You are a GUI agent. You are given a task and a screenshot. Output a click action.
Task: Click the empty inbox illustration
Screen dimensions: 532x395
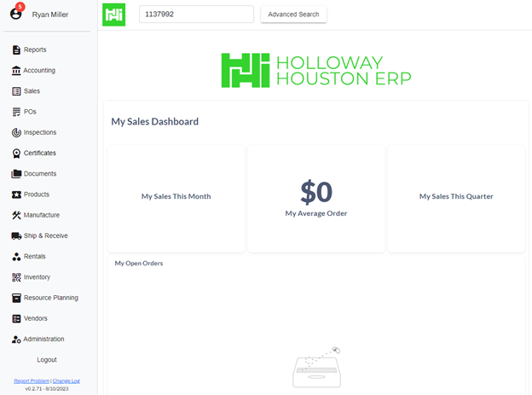pos(316,368)
